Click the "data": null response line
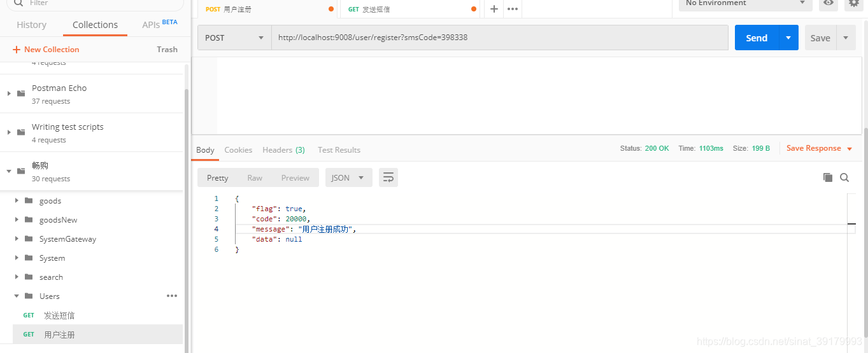The width and height of the screenshot is (868, 353). 277,239
